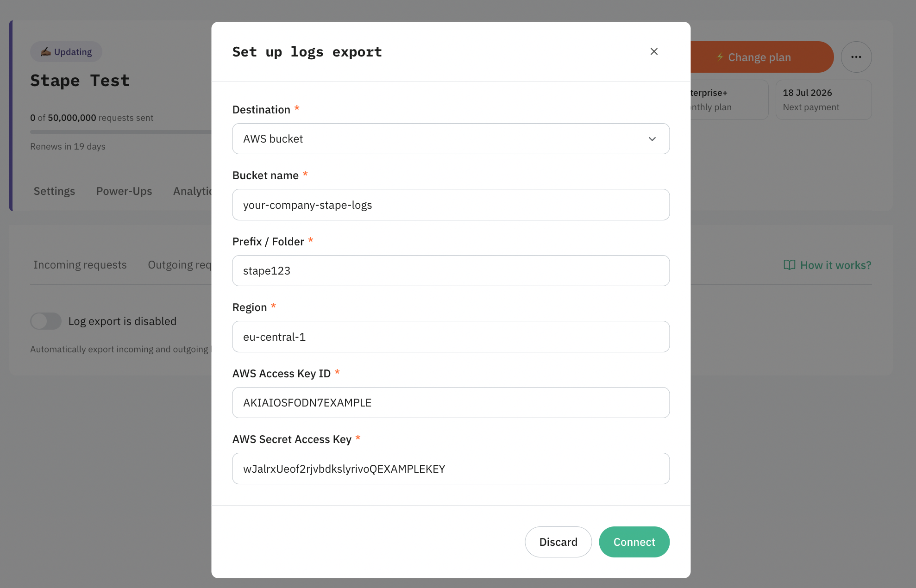916x588 pixels.
Task: Edit the AWS Access Key ID field
Action: pos(451,403)
